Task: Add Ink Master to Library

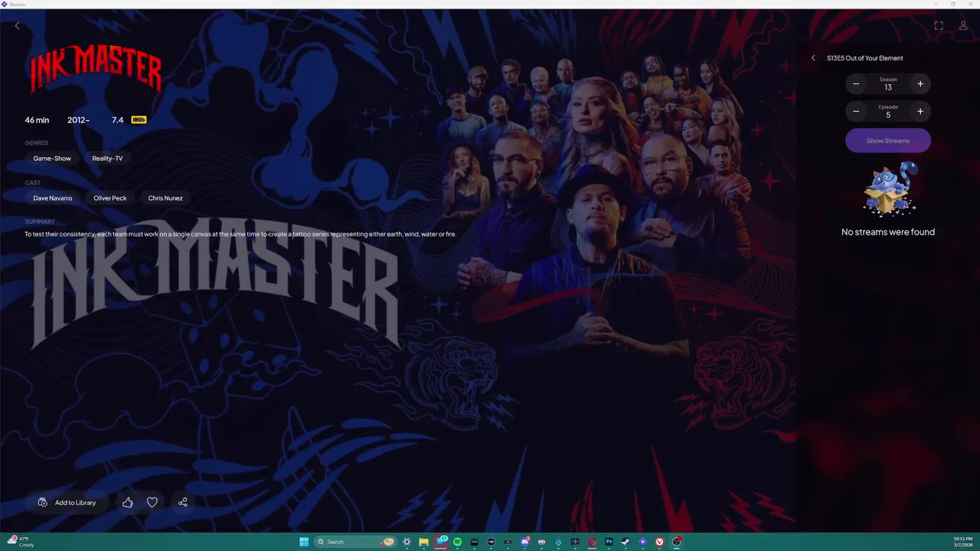Action: (x=67, y=503)
